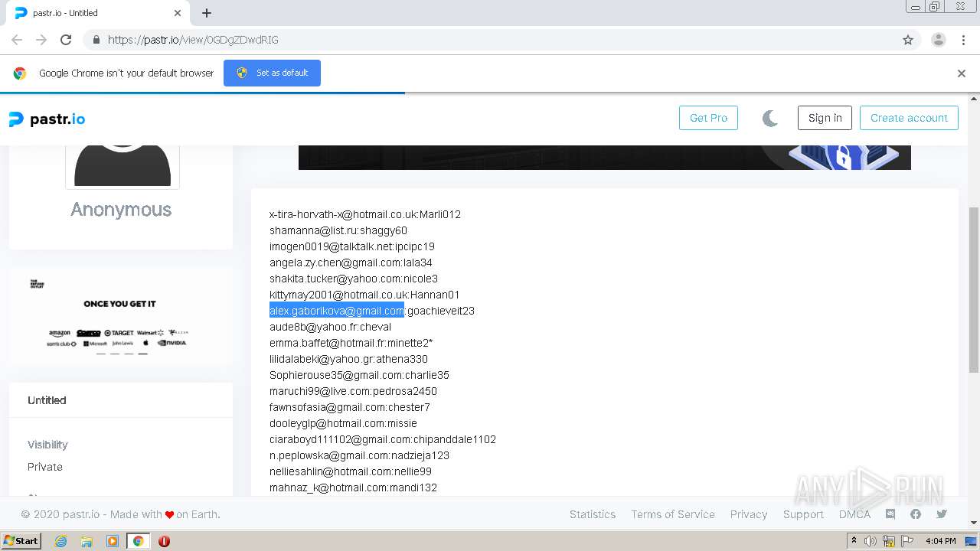Viewport: 980px width, 551px height.
Task: Click the highlighted alex.gaborikova@gmail.com text
Action: click(x=337, y=311)
